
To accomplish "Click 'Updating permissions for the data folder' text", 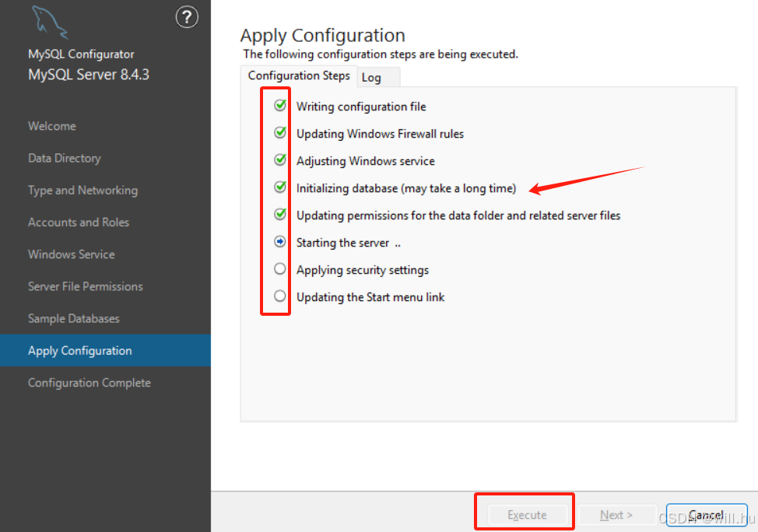I will 458,215.
